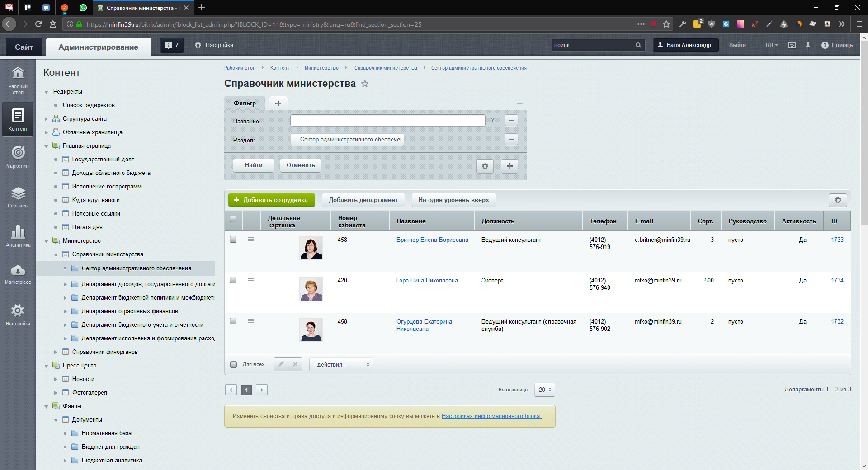Screen dimensions: 868x470
Task: Open Marketplace from the left sidebar
Action: tap(18, 274)
